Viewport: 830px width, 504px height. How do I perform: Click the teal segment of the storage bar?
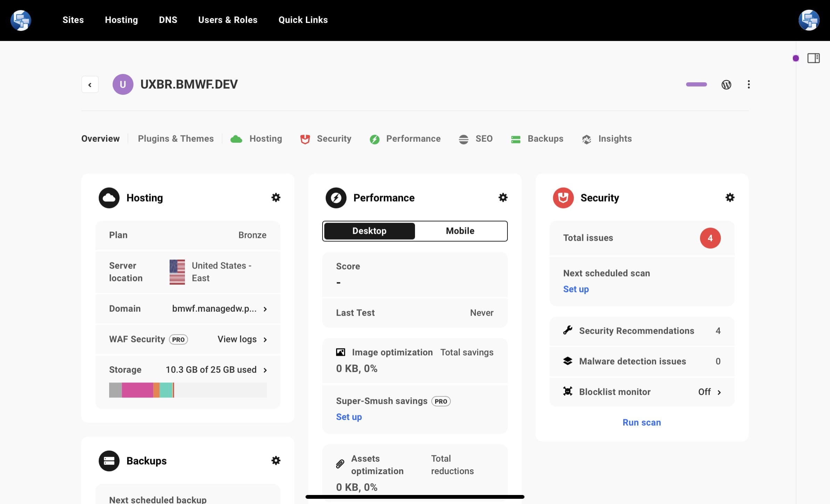(166, 390)
